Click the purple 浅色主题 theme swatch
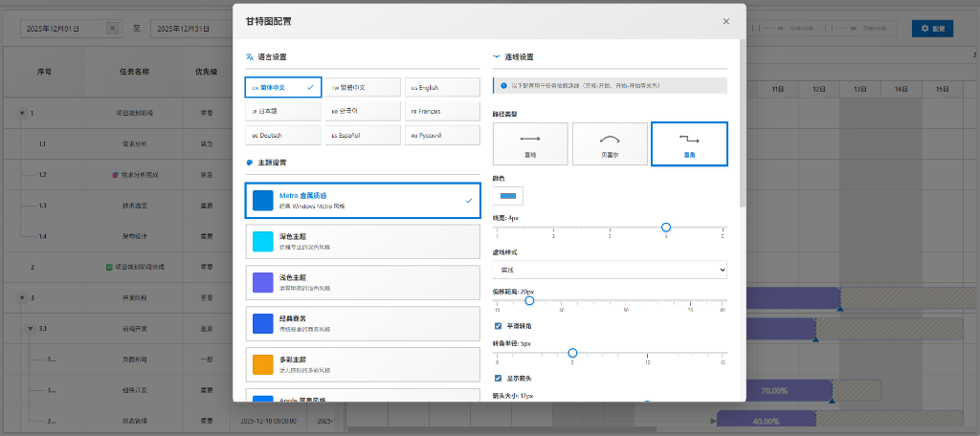This screenshot has width=980, height=436. 263,282
